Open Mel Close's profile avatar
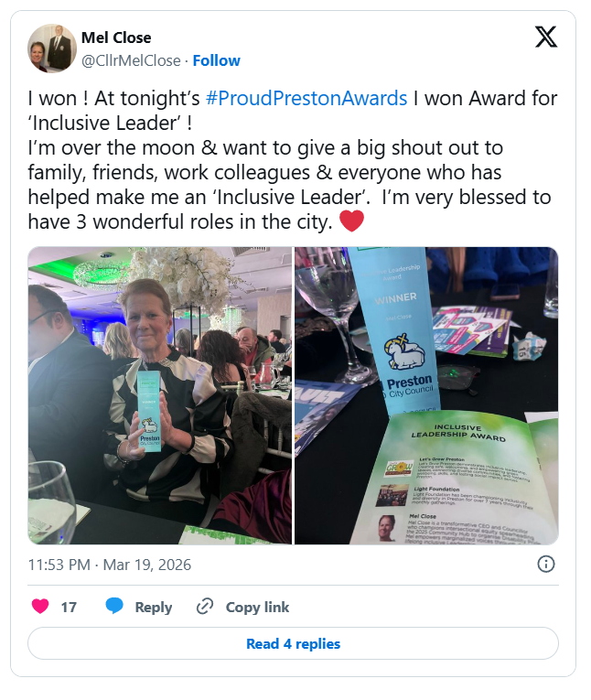 [52, 48]
